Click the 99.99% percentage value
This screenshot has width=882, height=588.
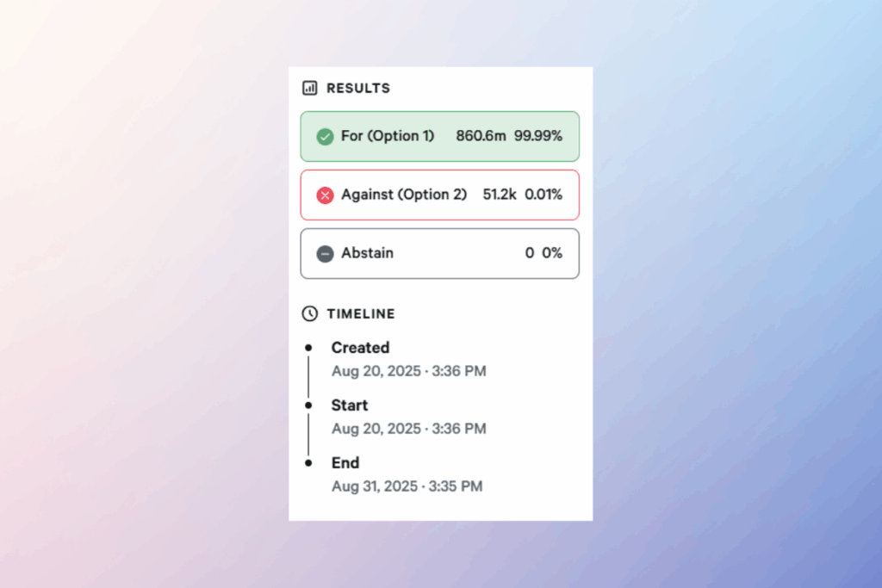[538, 136]
